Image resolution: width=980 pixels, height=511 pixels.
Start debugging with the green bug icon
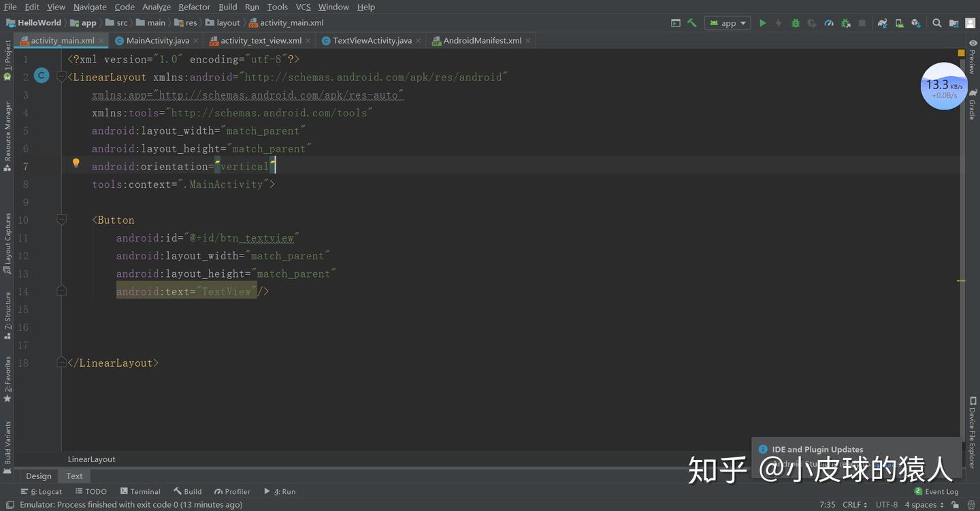pyautogui.click(x=796, y=23)
